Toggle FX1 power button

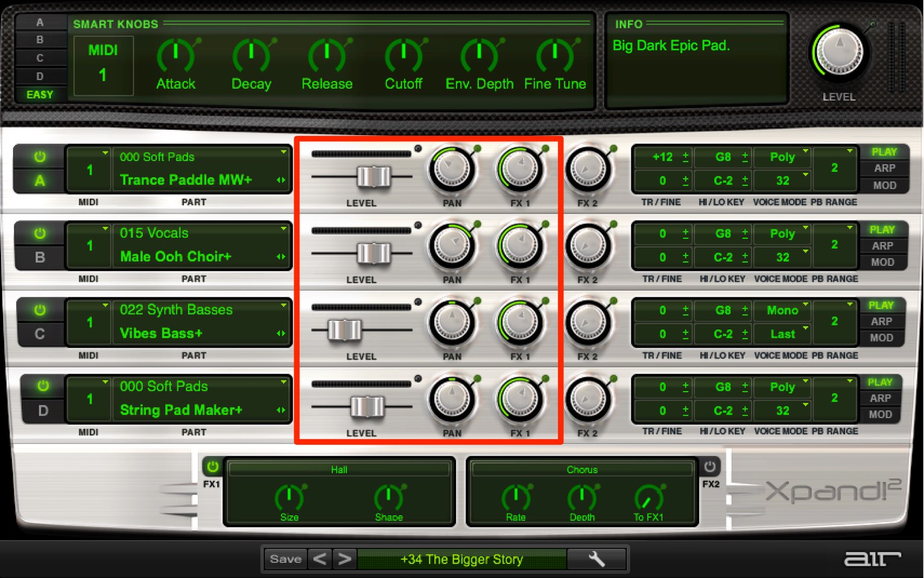click(212, 466)
